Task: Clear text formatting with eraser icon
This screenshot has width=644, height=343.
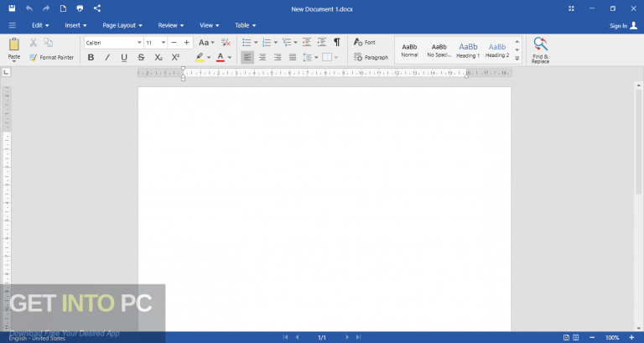Action: (x=226, y=42)
